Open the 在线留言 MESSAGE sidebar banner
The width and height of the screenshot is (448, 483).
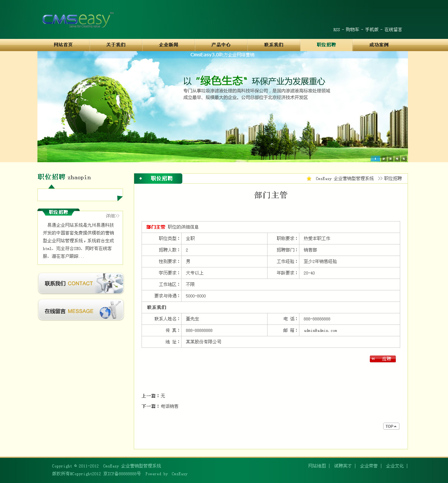pyautogui.click(x=81, y=310)
